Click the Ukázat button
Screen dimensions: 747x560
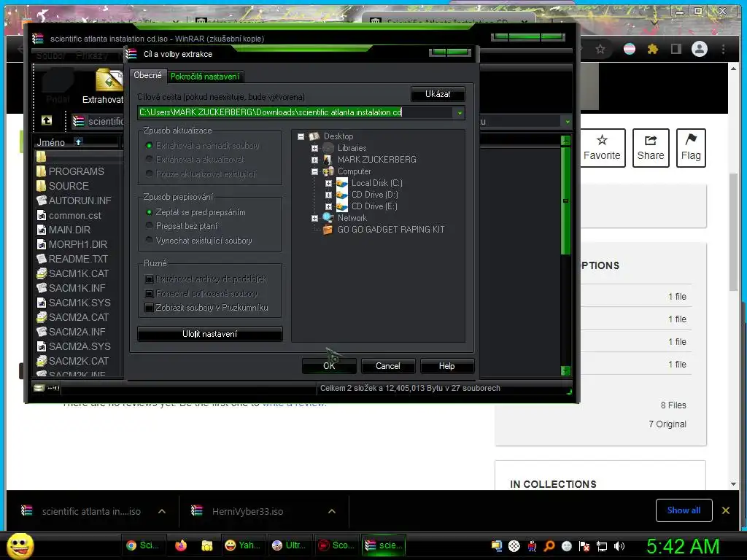coord(438,94)
